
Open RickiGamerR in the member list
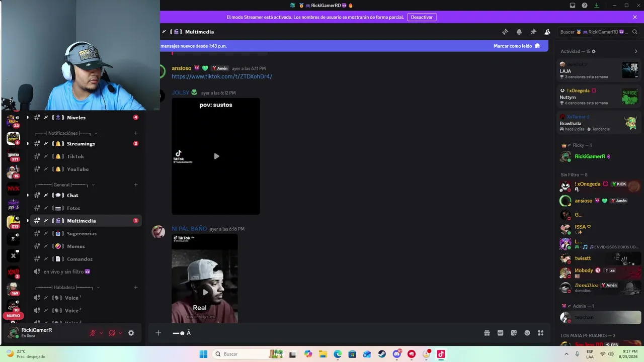coord(600,156)
